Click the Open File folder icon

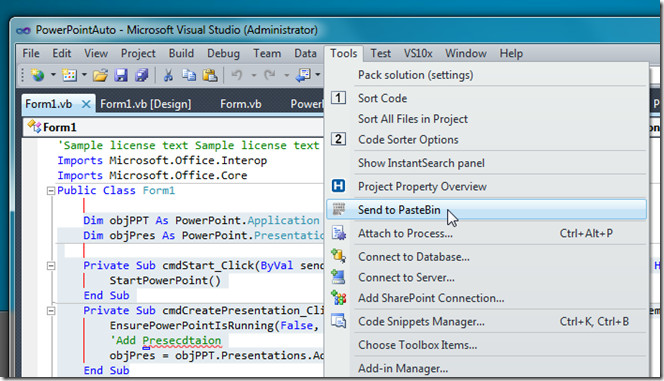[x=100, y=75]
